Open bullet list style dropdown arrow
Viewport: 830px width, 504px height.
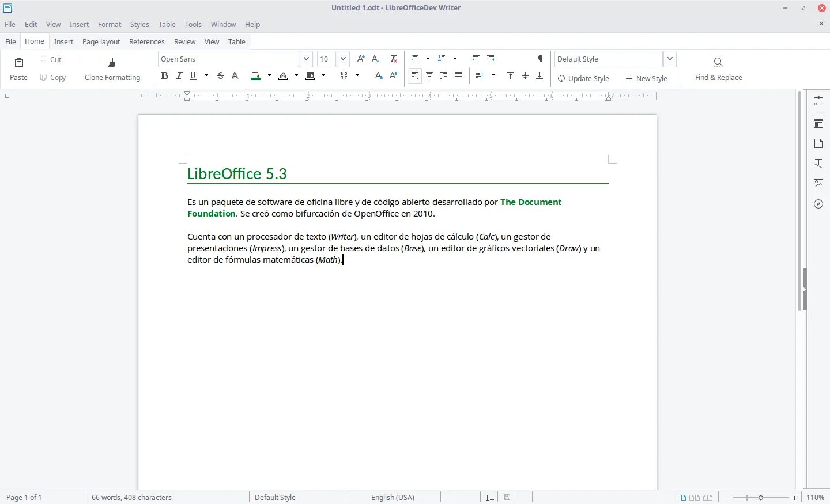[428, 59]
